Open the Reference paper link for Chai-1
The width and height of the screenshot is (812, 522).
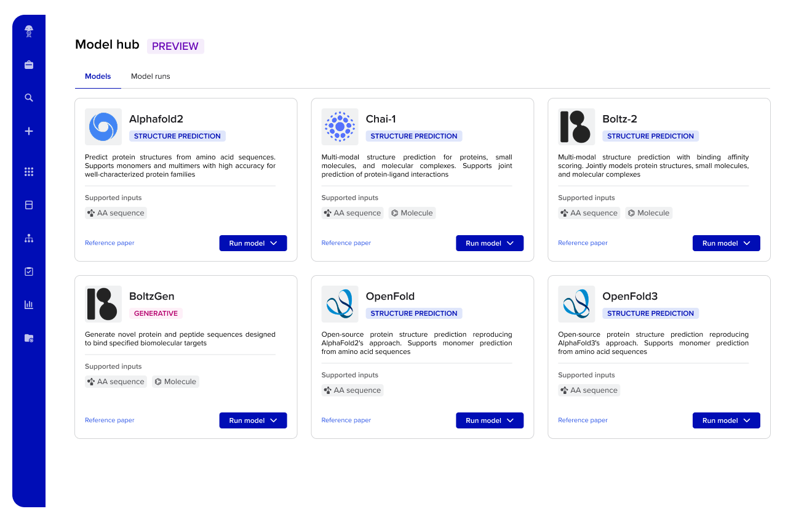(x=346, y=243)
